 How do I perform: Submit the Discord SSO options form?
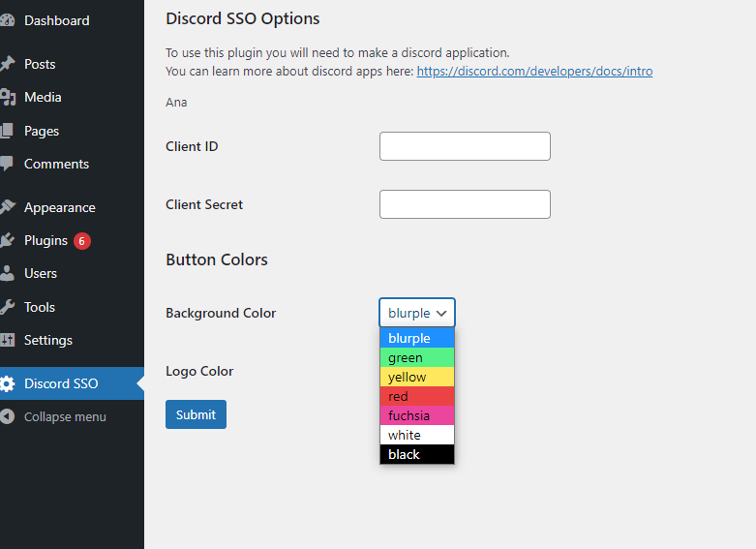point(196,414)
